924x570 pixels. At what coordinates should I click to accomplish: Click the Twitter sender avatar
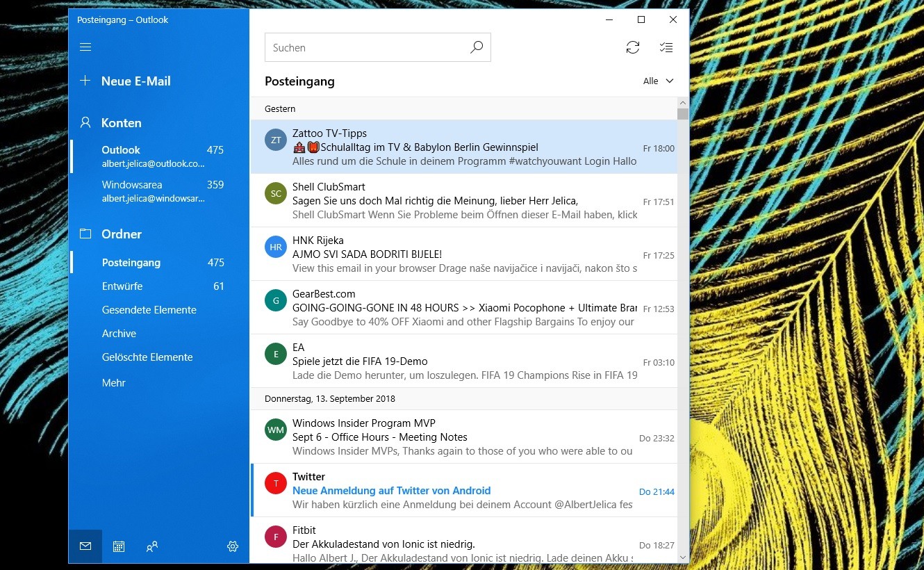[276, 483]
